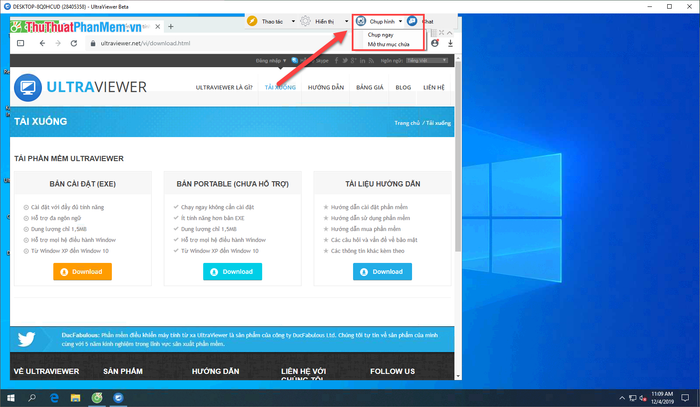This screenshot has height=407, width=700.
Task: Open the Facebook icon in top bar
Action: pyautogui.click(x=336, y=61)
